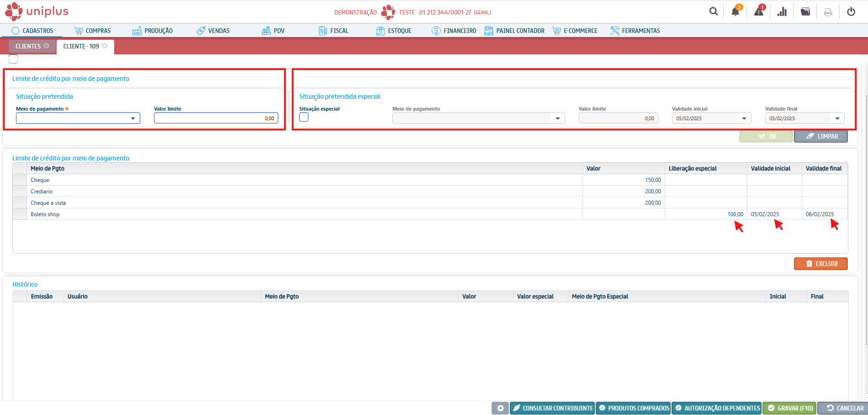Click the EXCLUIR button

point(820,264)
